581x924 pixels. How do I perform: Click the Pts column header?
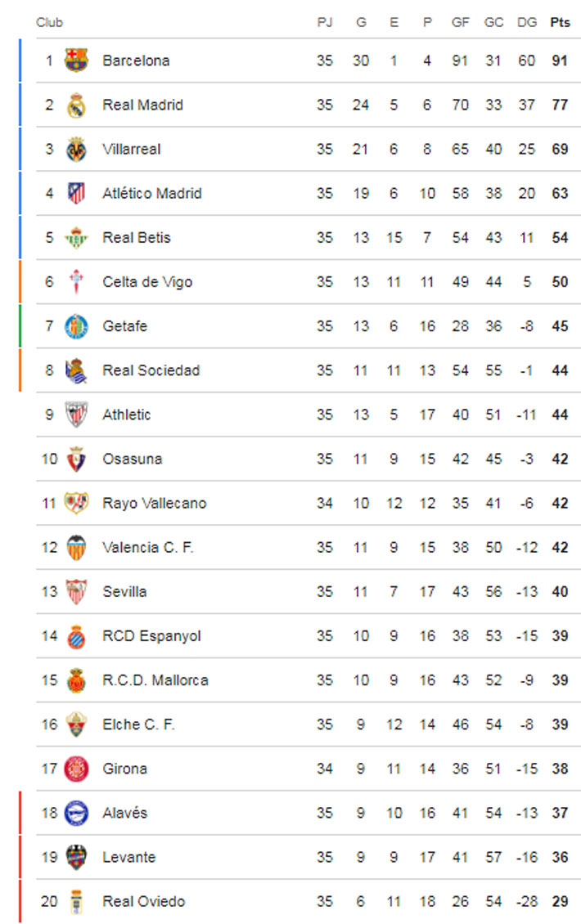point(560,22)
